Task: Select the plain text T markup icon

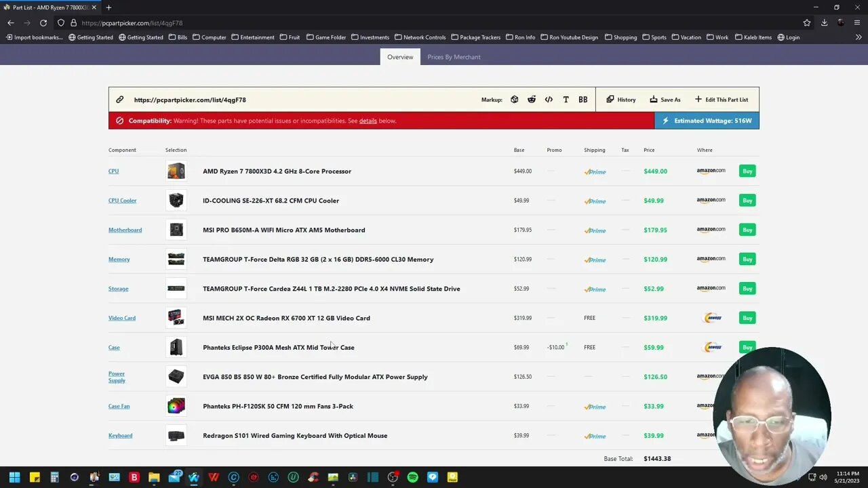Action: [566, 100]
